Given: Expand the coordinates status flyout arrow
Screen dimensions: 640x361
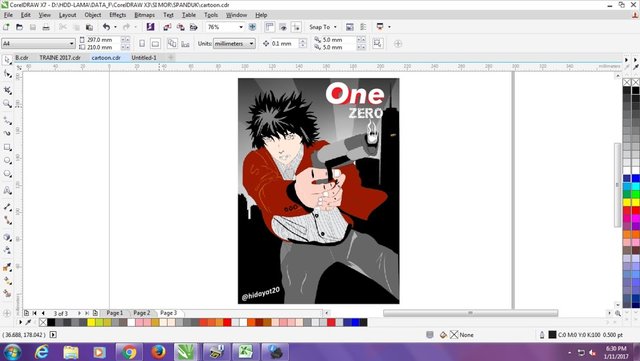Looking at the screenshot, I should [53, 334].
